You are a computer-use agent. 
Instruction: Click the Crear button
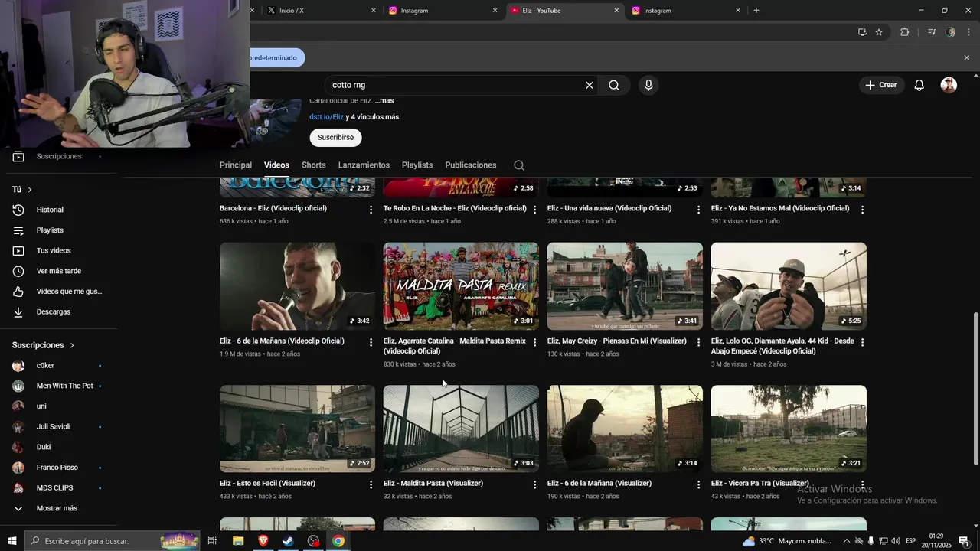pyautogui.click(x=881, y=85)
